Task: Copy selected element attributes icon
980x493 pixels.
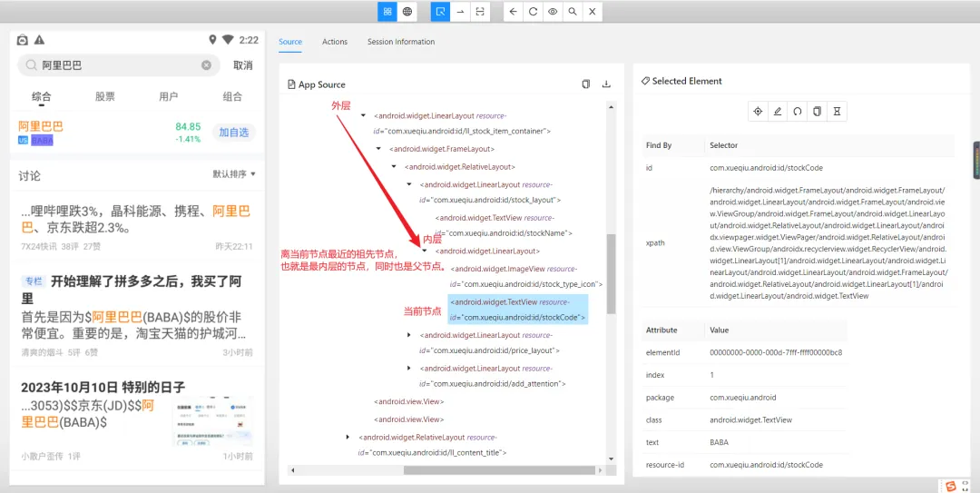Action: coord(817,112)
